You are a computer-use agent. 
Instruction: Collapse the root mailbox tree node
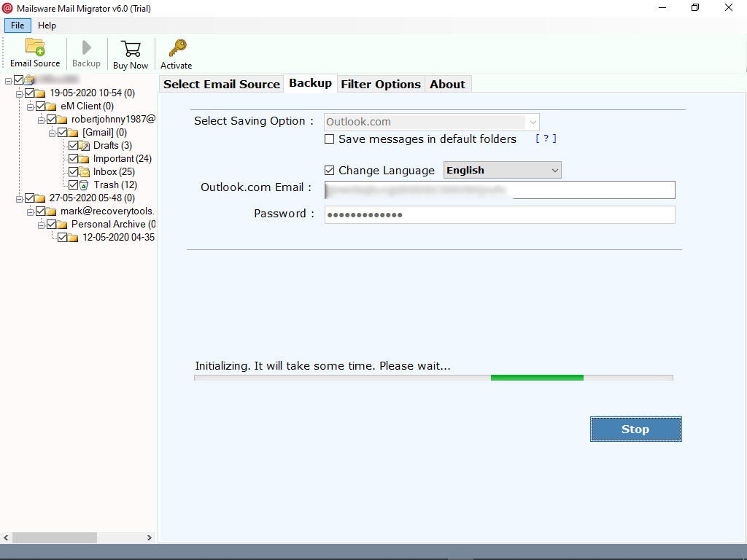click(8, 81)
